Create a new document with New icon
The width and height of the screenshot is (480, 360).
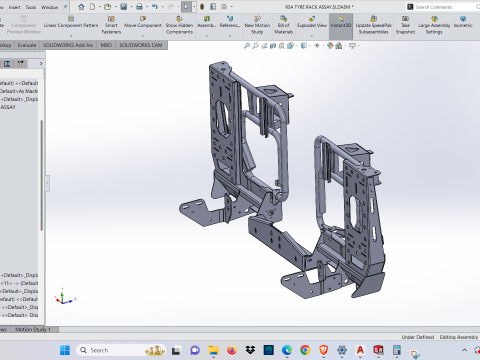click(x=92, y=7)
